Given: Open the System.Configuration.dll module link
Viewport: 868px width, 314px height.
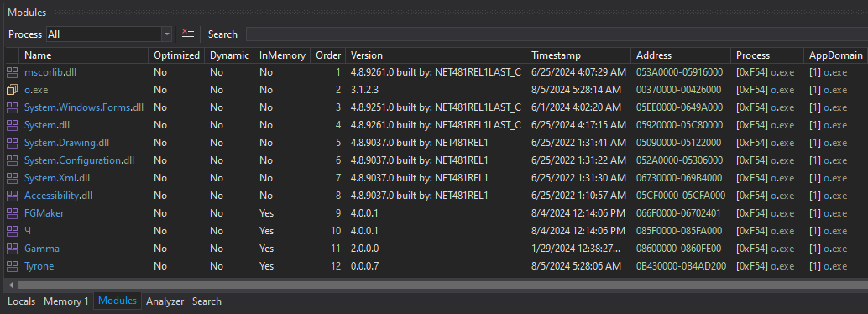Looking at the screenshot, I should (x=79, y=160).
